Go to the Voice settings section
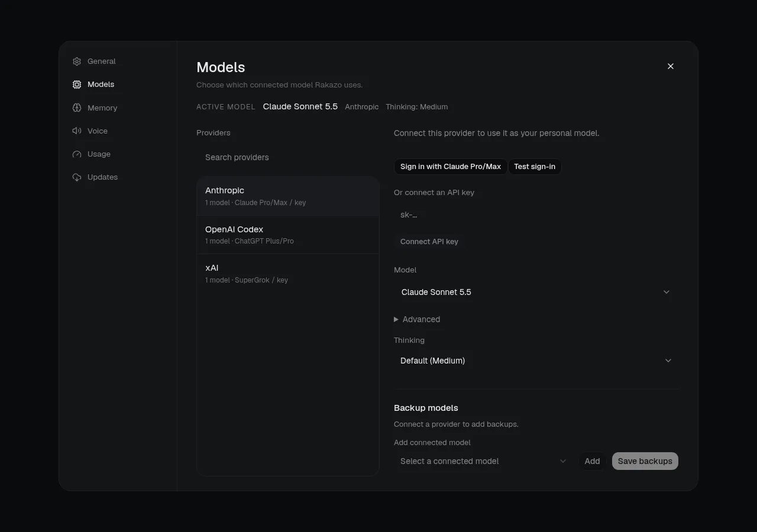The width and height of the screenshot is (757, 532). [x=118, y=131]
